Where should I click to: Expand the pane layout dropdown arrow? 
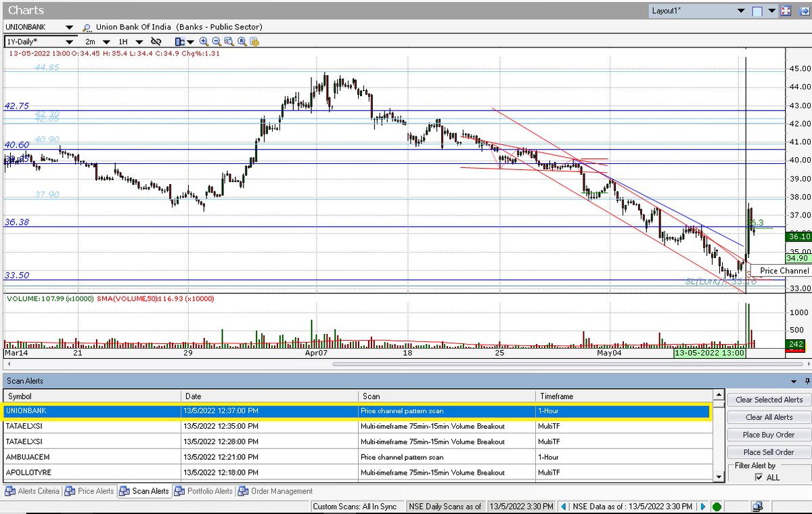pyautogui.click(x=771, y=11)
